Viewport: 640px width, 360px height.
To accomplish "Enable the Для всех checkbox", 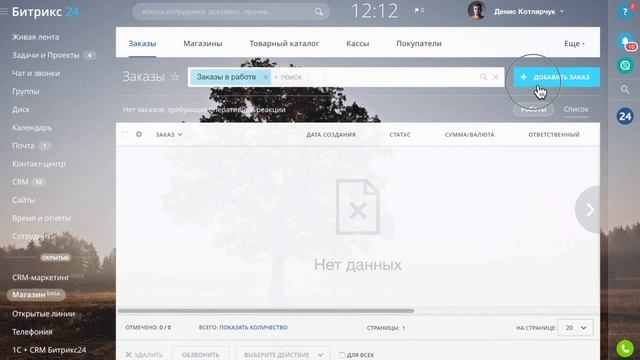I will (342, 355).
